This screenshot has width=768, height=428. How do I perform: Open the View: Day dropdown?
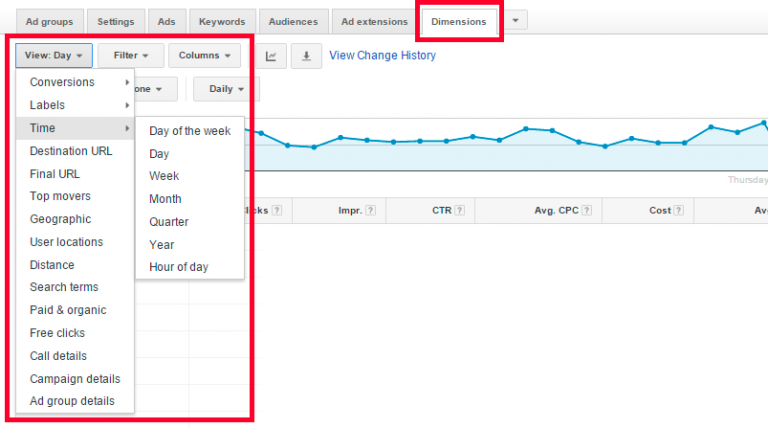point(54,56)
